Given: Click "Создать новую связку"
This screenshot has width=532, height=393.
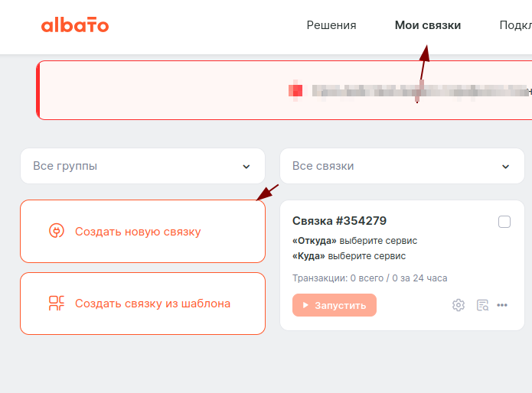Looking at the screenshot, I should (x=138, y=231).
